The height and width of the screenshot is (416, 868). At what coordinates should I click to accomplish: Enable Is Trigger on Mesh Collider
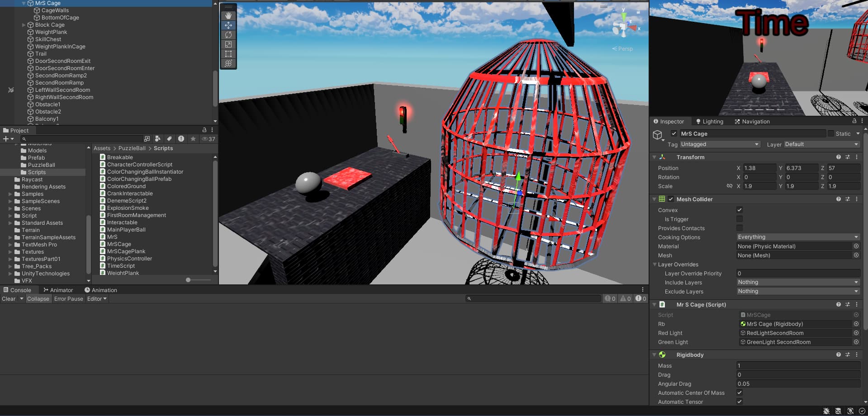(x=740, y=219)
